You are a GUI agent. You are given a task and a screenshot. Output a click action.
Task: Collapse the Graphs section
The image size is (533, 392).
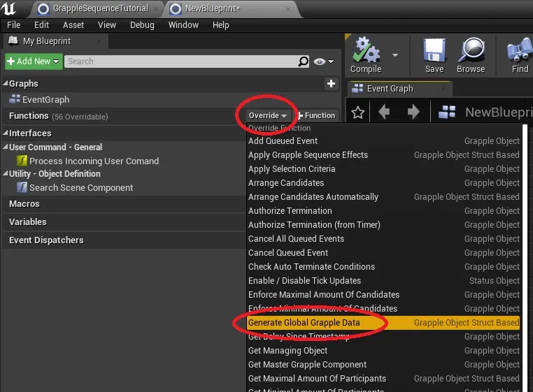(x=6, y=83)
